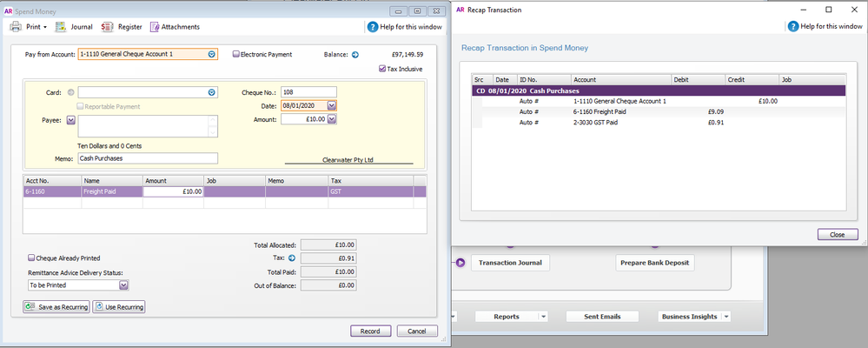Open the Date picker dropdown
This screenshot has height=348, width=868.
click(331, 105)
